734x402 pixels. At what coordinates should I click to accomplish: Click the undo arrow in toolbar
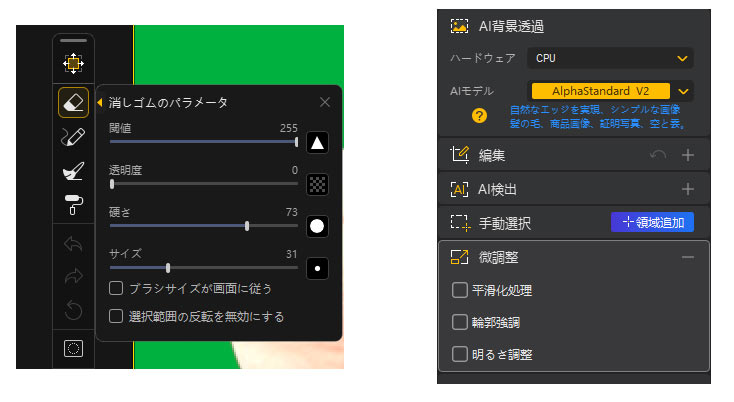point(73,244)
